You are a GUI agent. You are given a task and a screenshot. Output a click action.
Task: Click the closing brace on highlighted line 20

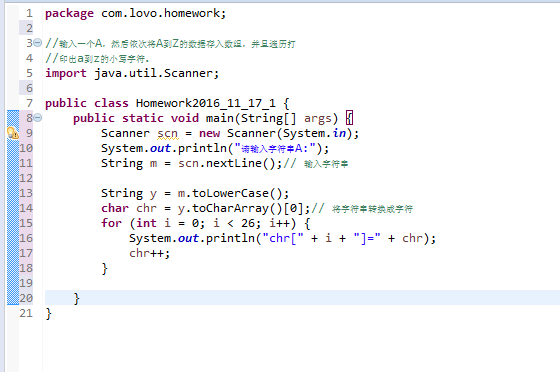click(x=76, y=298)
